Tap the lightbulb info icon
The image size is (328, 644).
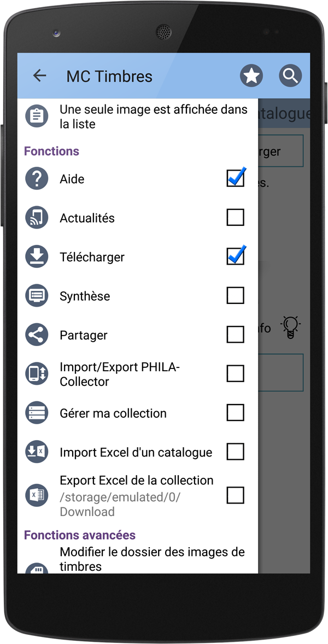click(291, 327)
